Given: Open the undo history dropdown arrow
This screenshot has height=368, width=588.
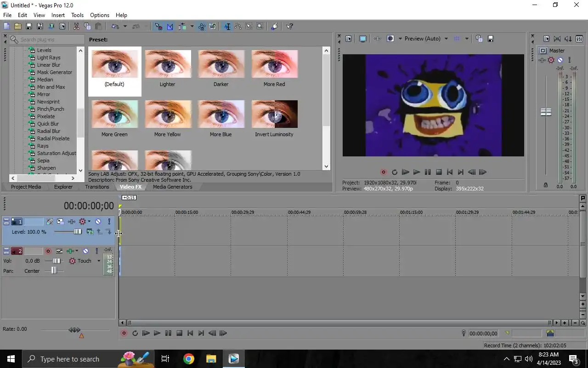Looking at the screenshot, I should click(x=125, y=27).
